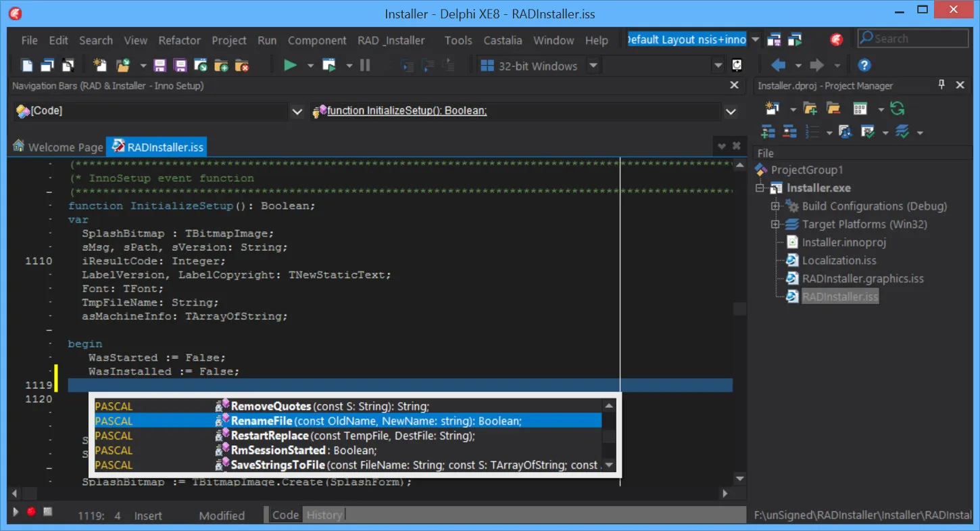Viewport: 980px width, 531px height.
Task: Refresh the Project Manager with the sync icon
Action: click(x=897, y=108)
